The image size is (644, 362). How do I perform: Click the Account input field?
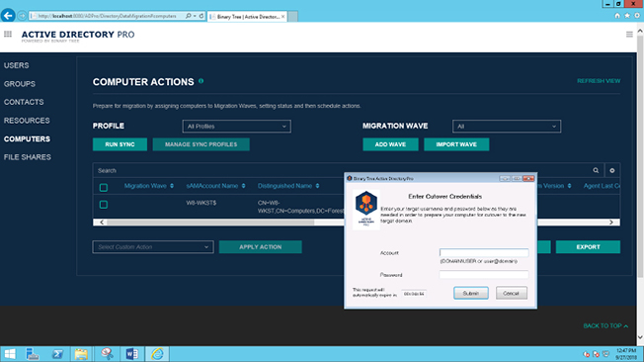tap(484, 252)
